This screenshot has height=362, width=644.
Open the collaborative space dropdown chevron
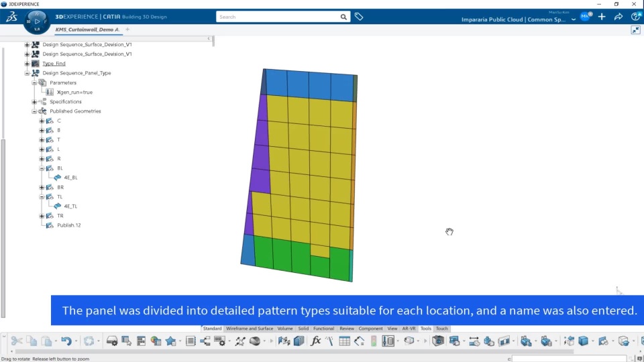[x=574, y=19]
